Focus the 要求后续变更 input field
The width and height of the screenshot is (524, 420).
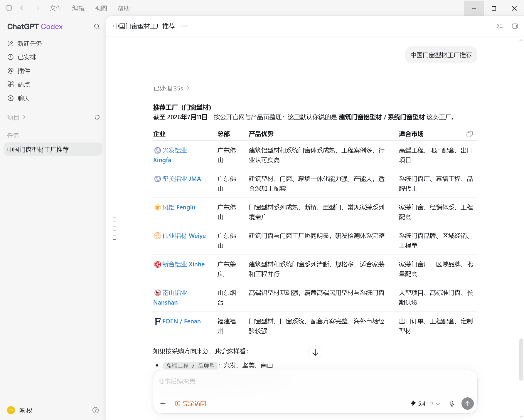[x=315, y=381]
